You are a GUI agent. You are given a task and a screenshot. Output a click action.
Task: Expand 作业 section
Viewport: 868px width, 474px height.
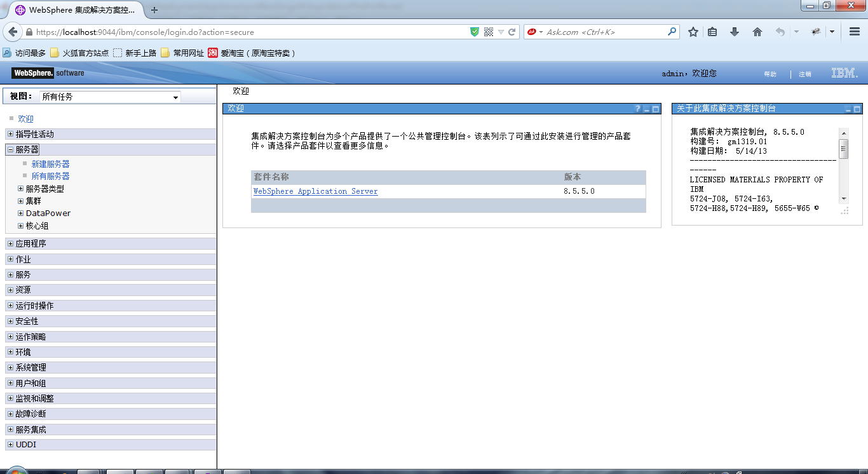coord(10,259)
